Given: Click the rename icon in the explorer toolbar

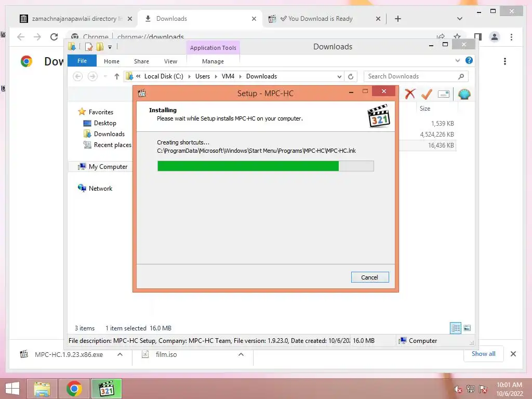Looking at the screenshot, I should click(x=444, y=94).
